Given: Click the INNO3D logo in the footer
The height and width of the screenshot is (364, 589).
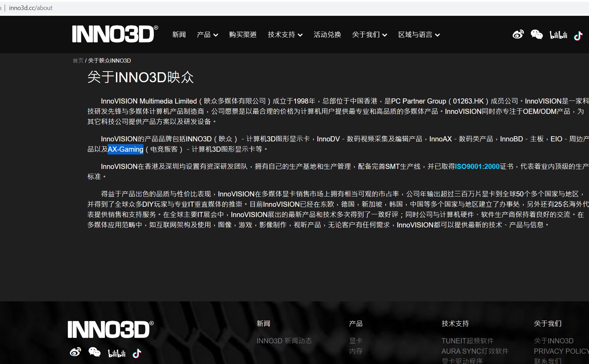Looking at the screenshot, I should pyautogui.click(x=110, y=329).
